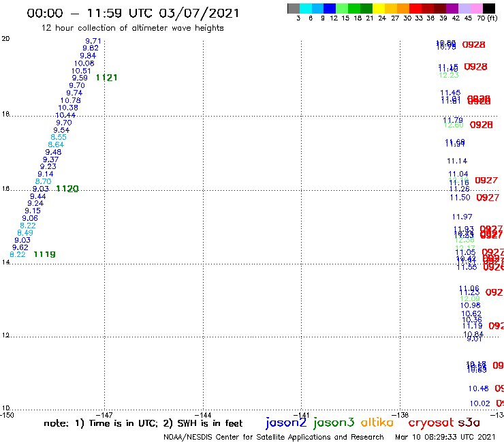Click the 11.04 reading on the right track

(458, 174)
